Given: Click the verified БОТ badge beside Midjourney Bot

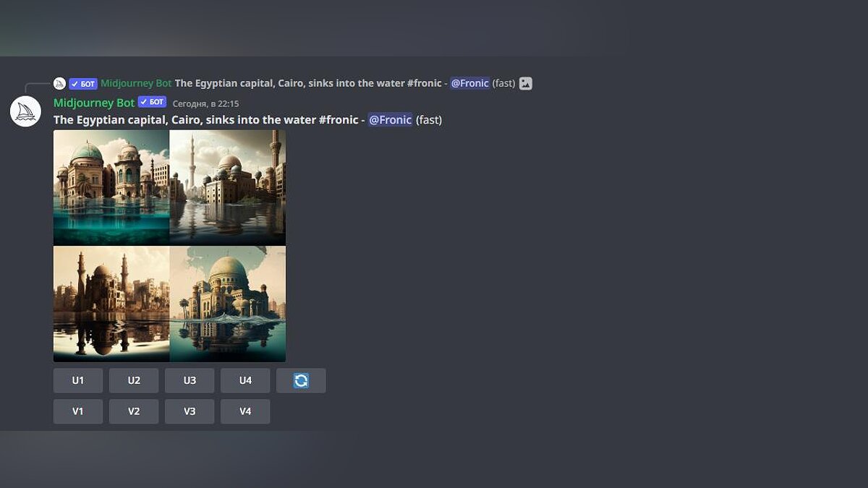Looking at the screenshot, I should (x=151, y=101).
